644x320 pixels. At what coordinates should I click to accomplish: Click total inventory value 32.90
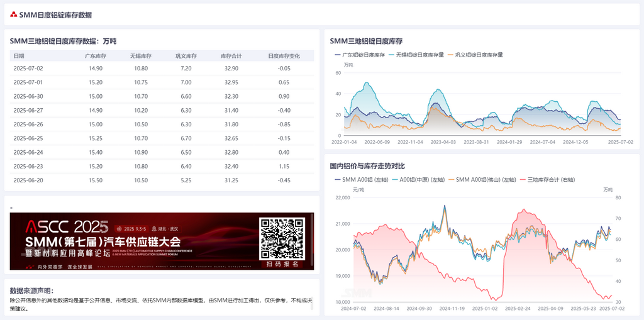[x=231, y=68]
